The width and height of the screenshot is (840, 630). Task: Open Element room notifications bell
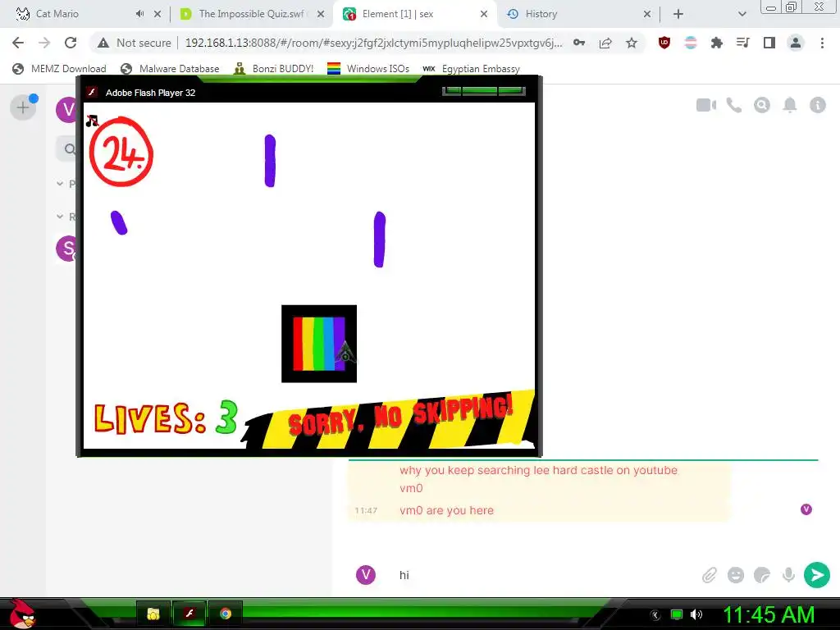790,105
